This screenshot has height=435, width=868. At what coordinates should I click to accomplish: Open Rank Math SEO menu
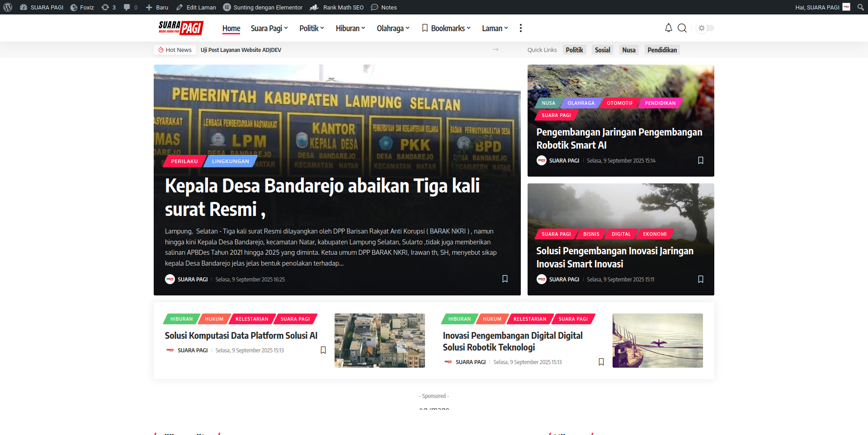click(x=337, y=7)
